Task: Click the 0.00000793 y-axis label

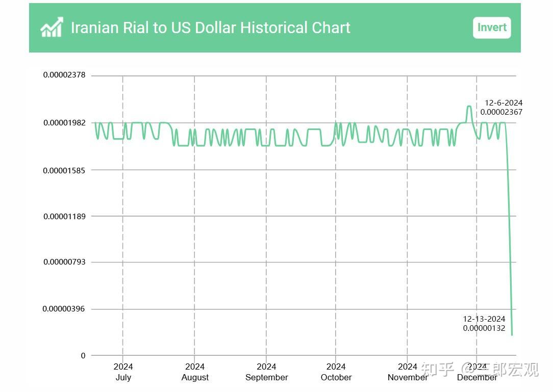Action: (64, 262)
